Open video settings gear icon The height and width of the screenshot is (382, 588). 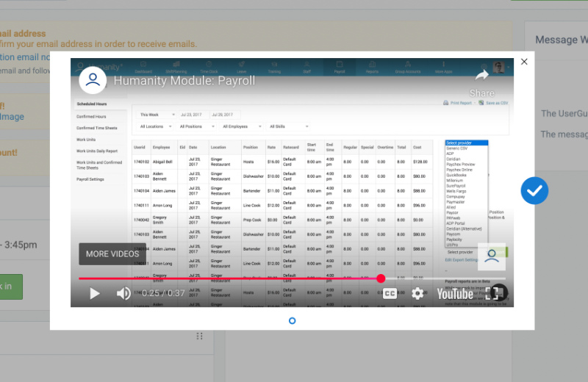point(417,293)
